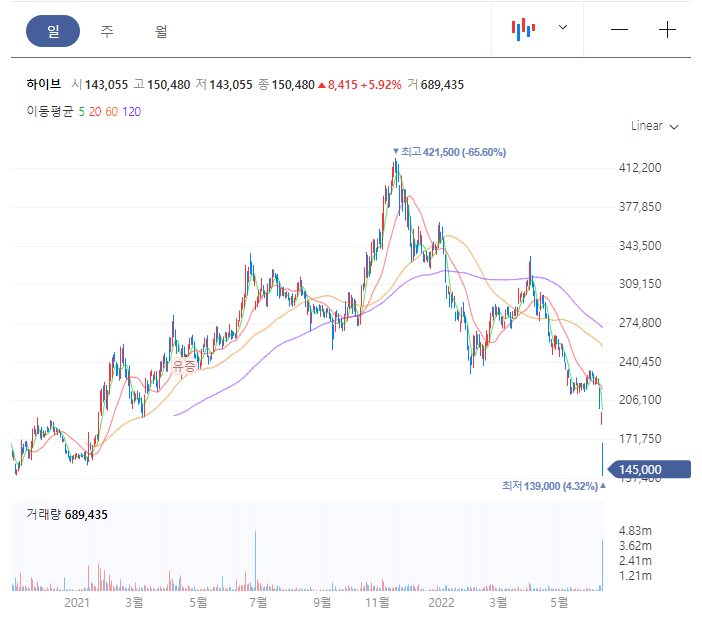The height and width of the screenshot is (640, 702).
Task: Toggle the 5-day moving average
Action: click(x=81, y=112)
